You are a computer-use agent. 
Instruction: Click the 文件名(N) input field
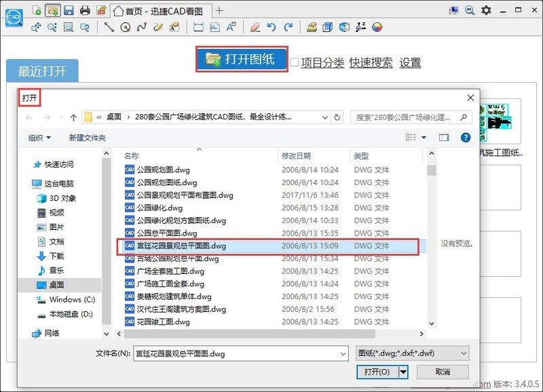point(238,353)
